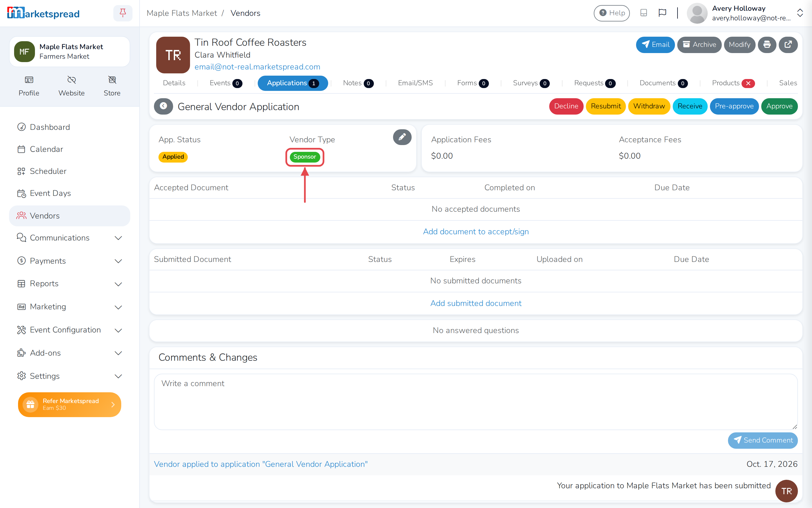Expand the Settings menu

(x=69, y=376)
